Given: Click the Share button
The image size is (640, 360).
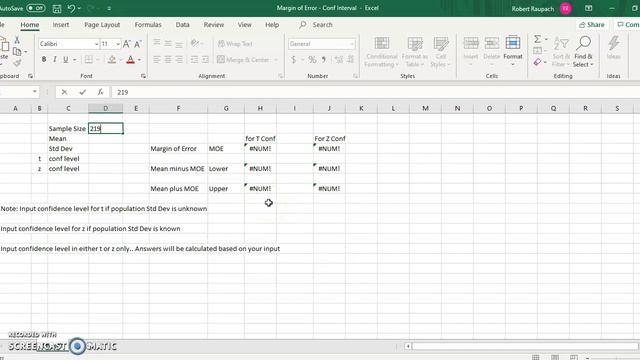Looking at the screenshot, I should pyautogui.click(x=591, y=24).
